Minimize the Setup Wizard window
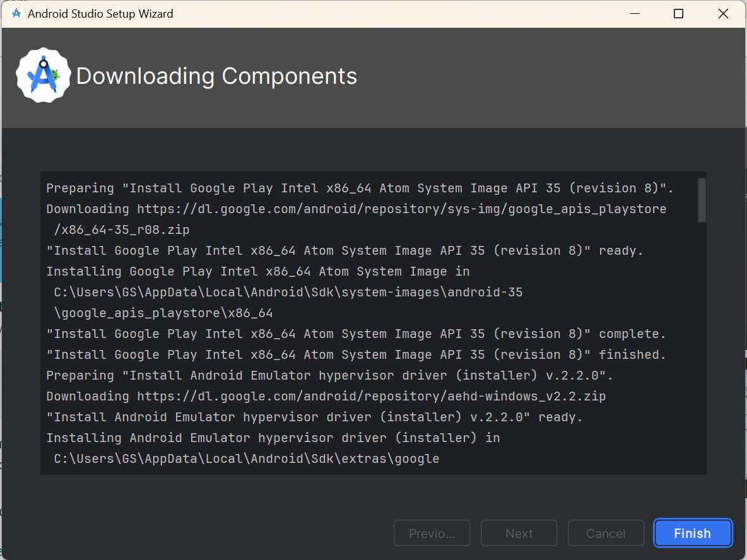747x560 pixels. pos(635,13)
